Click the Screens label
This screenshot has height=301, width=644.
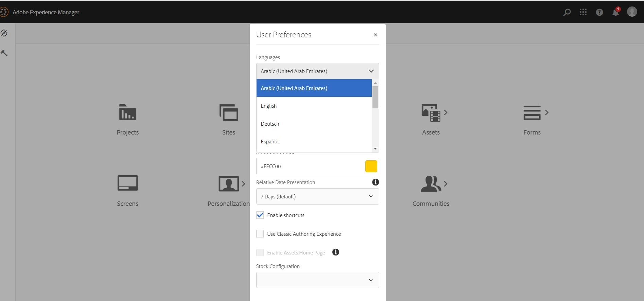click(x=127, y=204)
